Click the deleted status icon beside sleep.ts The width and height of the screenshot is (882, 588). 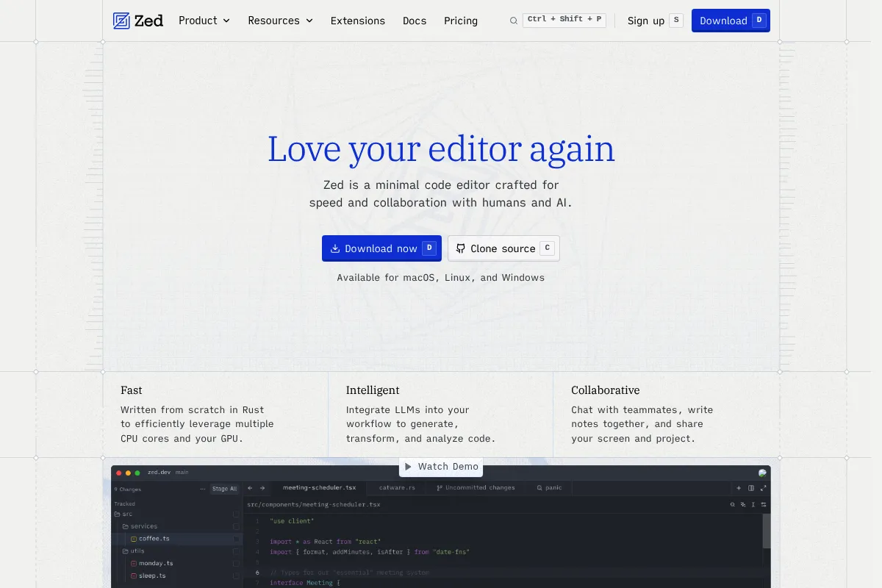134,576
